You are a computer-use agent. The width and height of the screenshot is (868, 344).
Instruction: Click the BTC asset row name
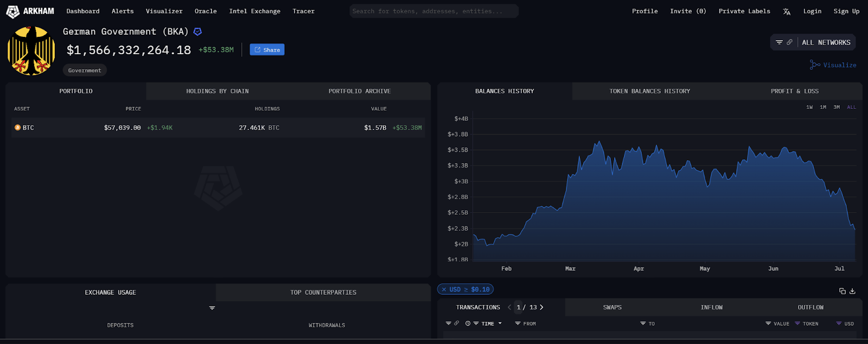[28, 128]
